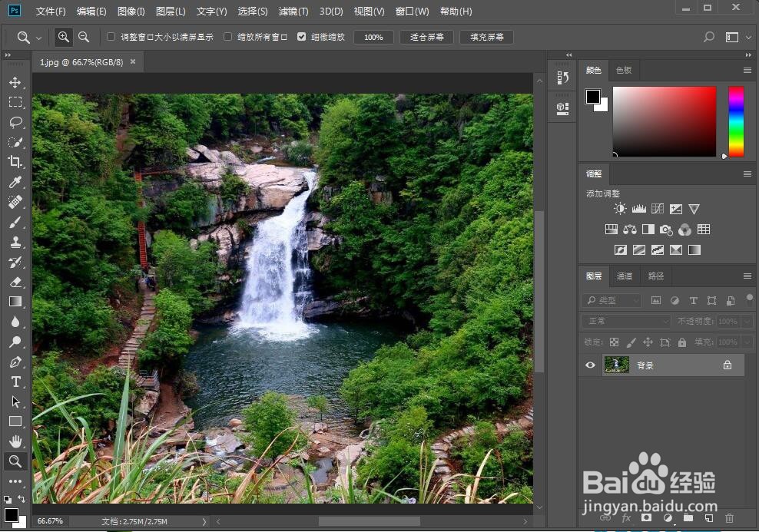
Task: Hide the 背景 layer with eye icon
Action: pyautogui.click(x=590, y=365)
